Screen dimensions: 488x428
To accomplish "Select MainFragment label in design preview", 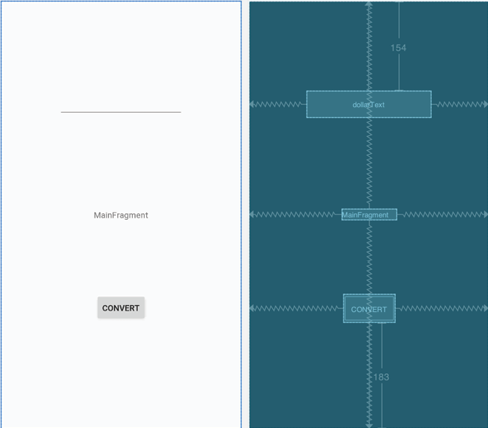I will click(121, 215).
